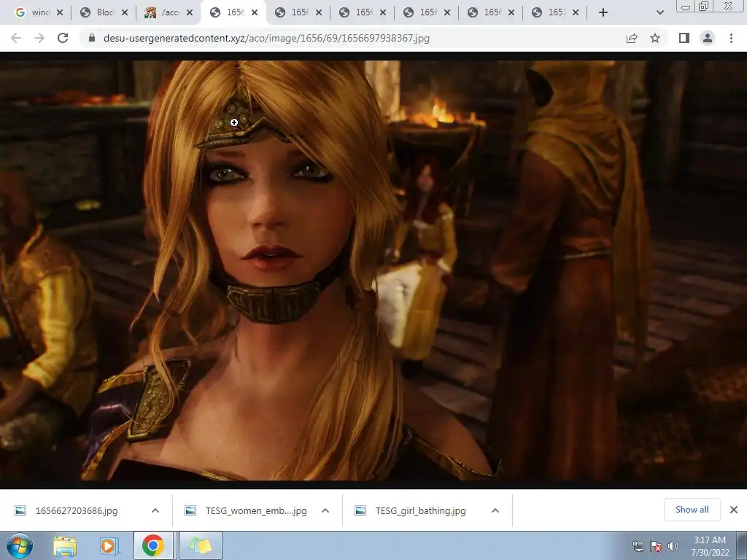Viewport: 747px width, 560px height.
Task: Close the 'Bloc' tab
Action: tap(125, 13)
